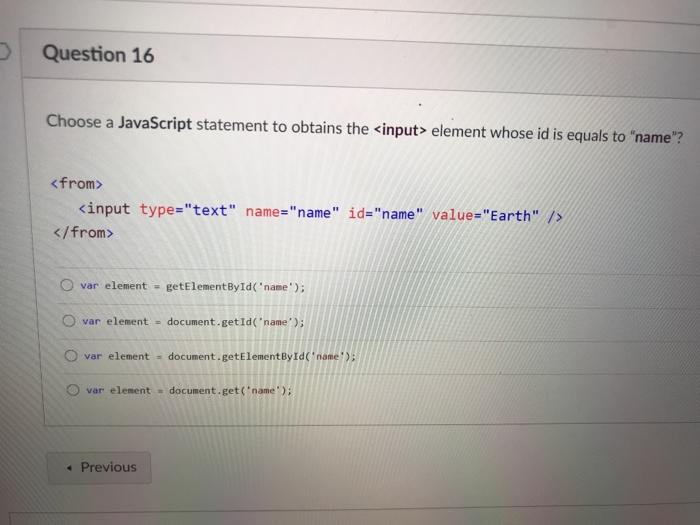The height and width of the screenshot is (525, 700).
Task: Click the value="Earth" attribute in the code
Action: coord(485,215)
